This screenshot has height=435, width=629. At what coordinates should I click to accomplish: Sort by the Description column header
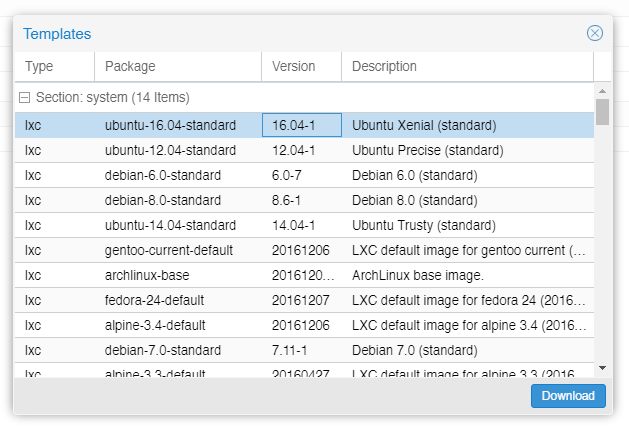point(467,66)
